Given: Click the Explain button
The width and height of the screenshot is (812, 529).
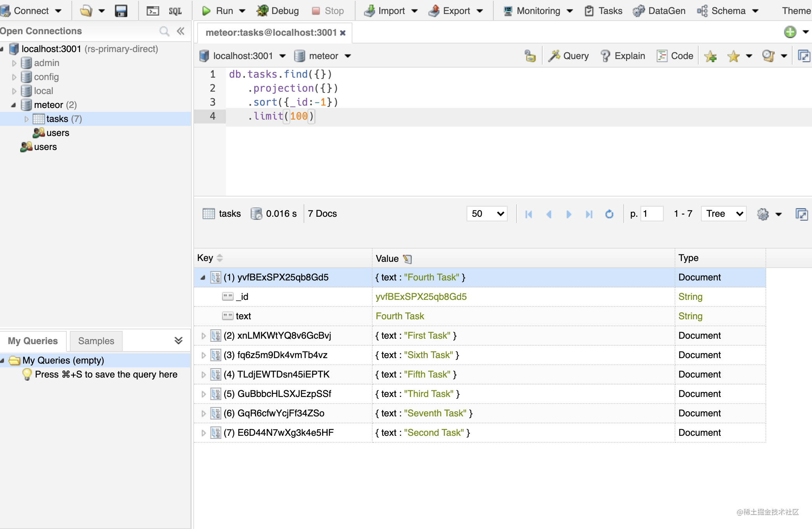Looking at the screenshot, I should pos(623,56).
